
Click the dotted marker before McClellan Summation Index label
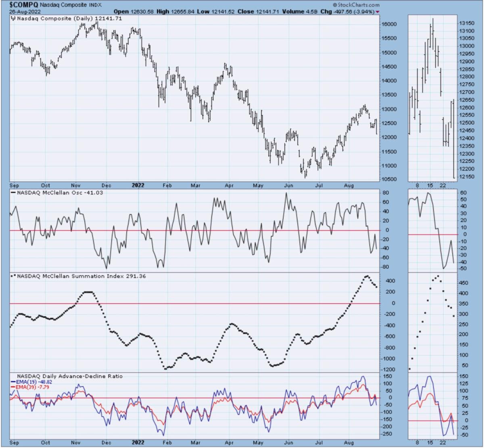point(13,276)
